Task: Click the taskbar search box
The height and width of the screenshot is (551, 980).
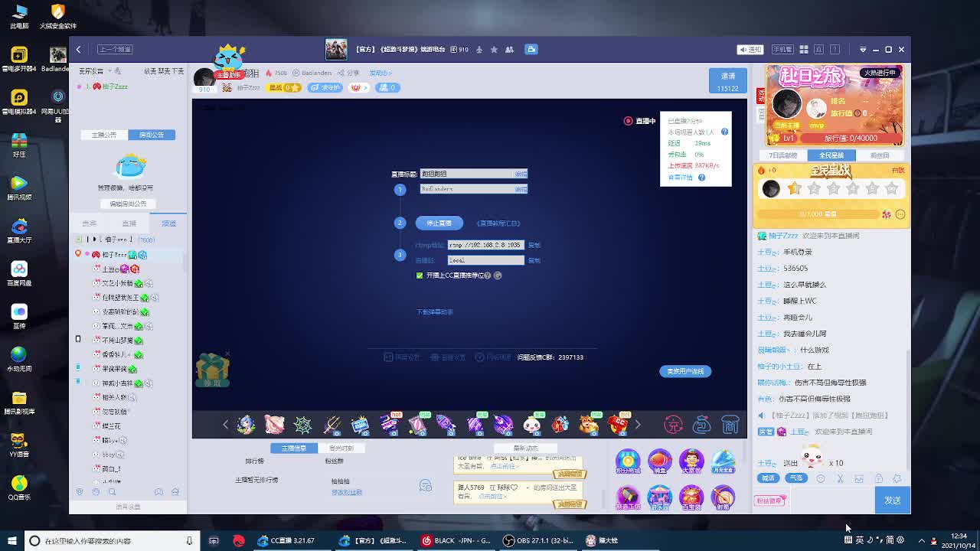Action: (111, 540)
